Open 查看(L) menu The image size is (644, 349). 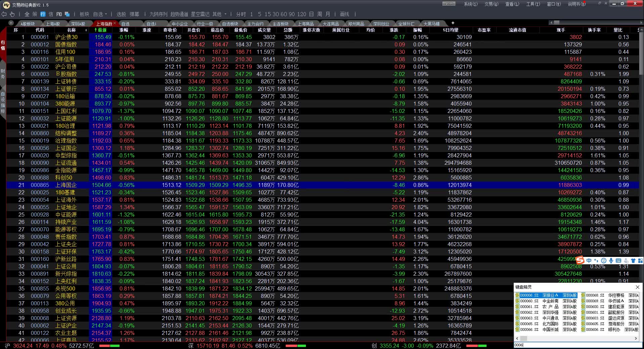[x=512, y=4]
